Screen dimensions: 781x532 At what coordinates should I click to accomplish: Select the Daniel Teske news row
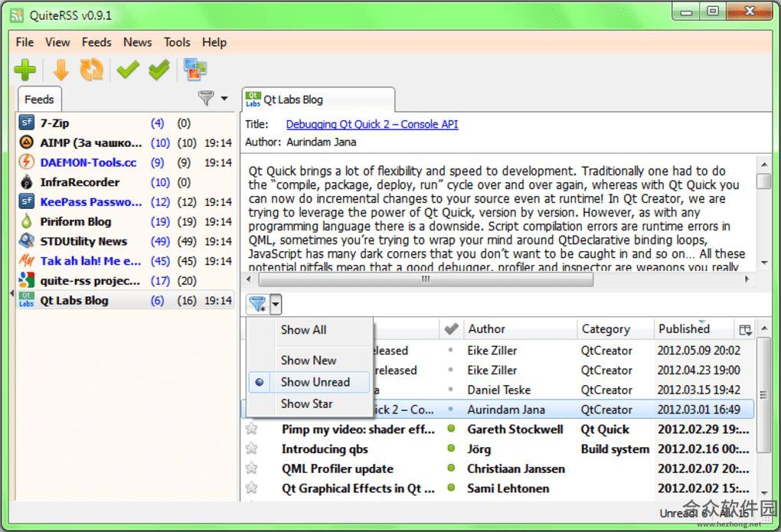pyautogui.click(x=497, y=390)
